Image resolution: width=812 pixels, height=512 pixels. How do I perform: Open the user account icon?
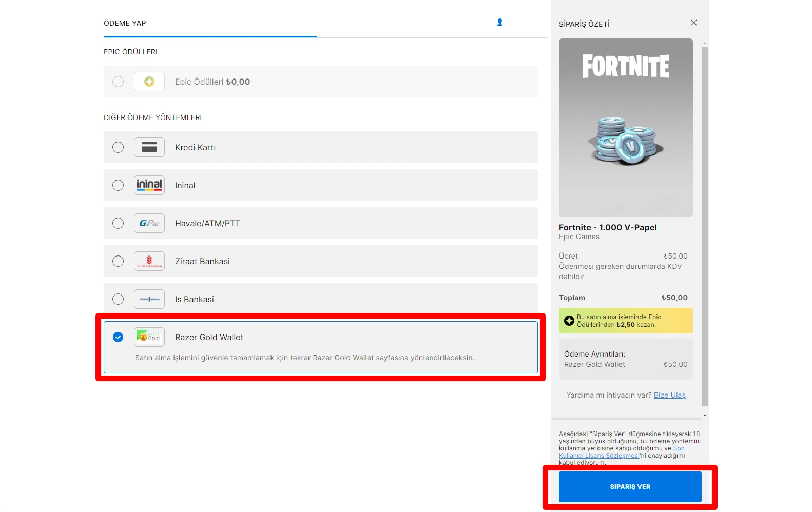[x=500, y=23]
